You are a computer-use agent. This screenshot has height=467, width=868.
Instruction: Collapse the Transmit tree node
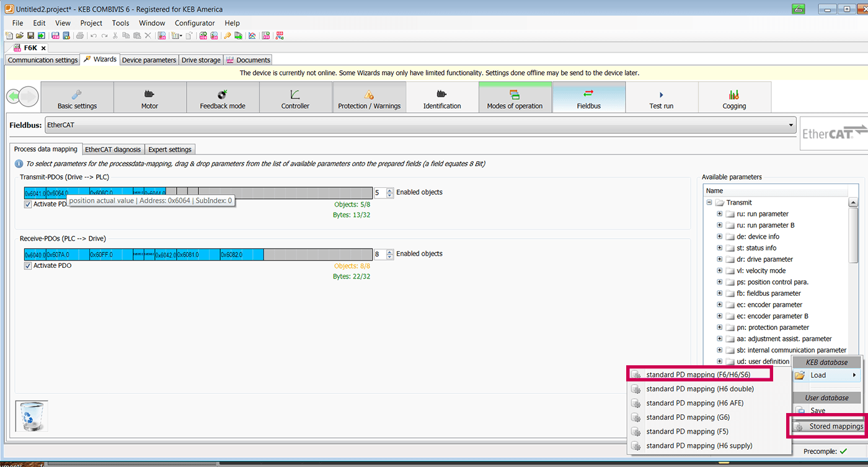(709, 202)
